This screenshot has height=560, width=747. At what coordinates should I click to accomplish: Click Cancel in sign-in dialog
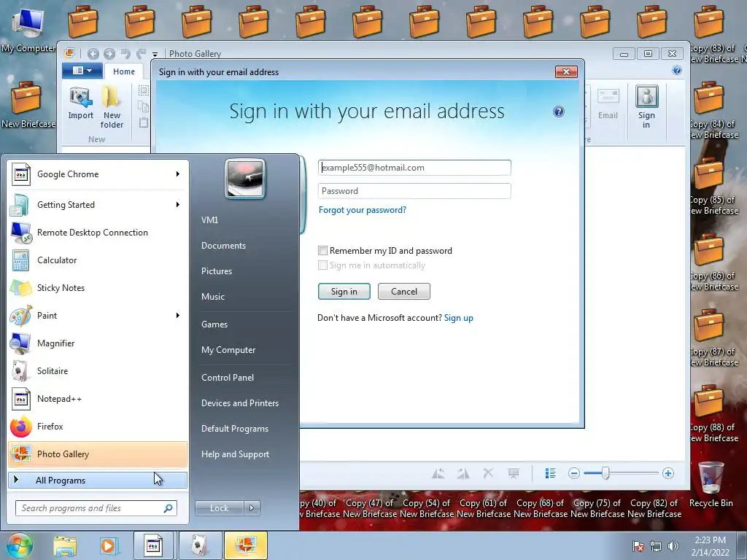(x=404, y=292)
